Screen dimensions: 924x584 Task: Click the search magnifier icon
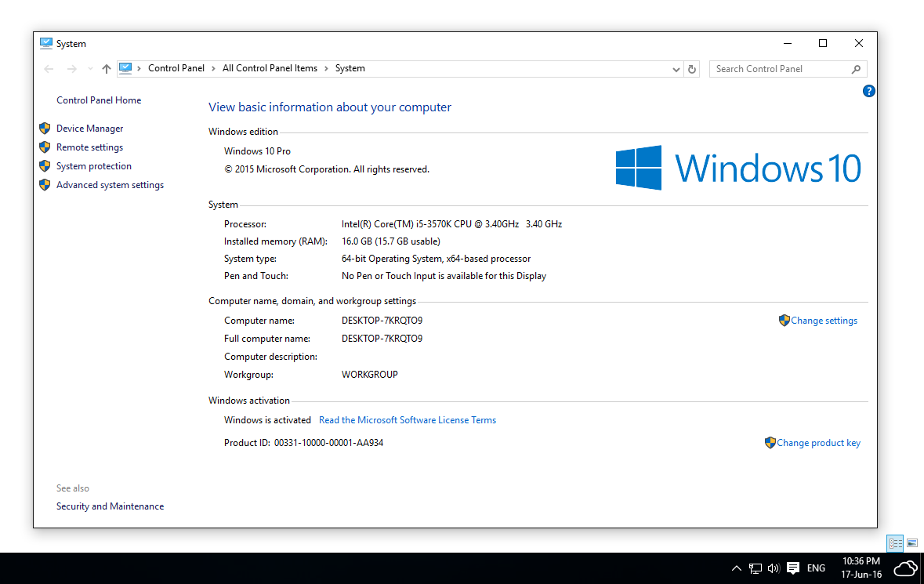coord(857,69)
